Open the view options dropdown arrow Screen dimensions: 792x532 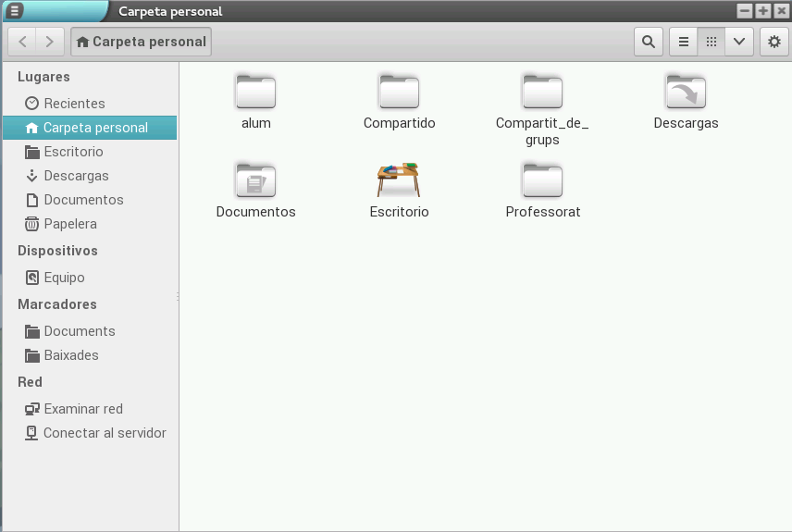(x=738, y=42)
